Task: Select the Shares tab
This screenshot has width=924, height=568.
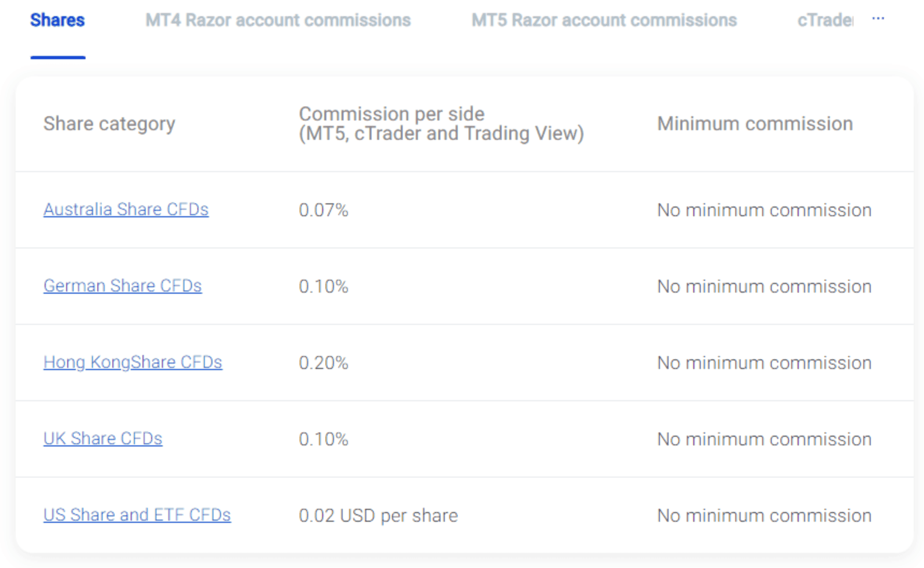Action: 58,20
